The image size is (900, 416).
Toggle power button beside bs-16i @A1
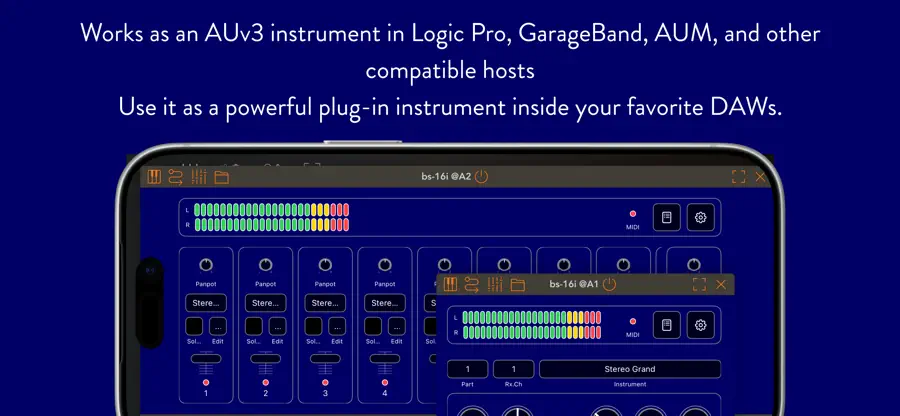pos(610,284)
